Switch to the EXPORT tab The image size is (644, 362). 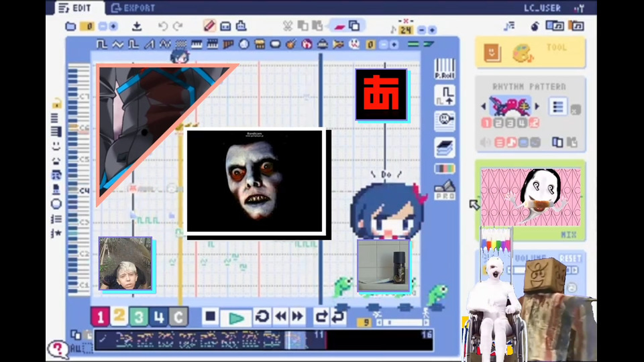[x=133, y=8]
